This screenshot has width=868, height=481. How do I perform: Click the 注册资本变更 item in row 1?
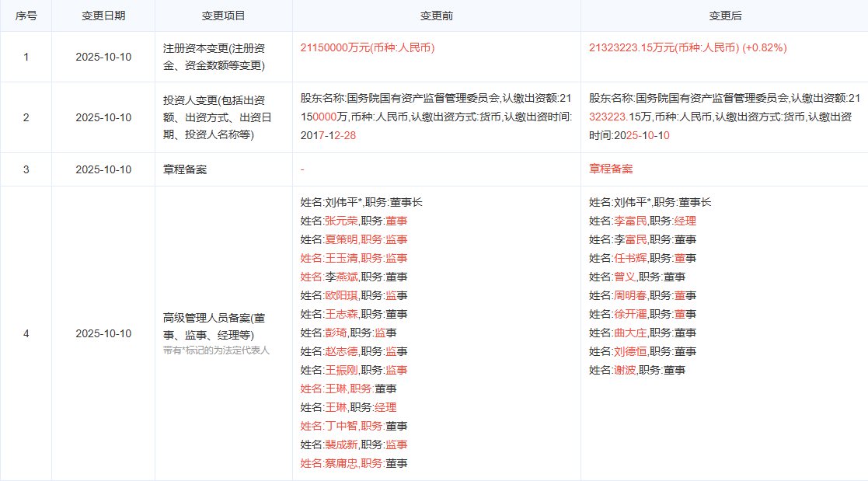click(x=214, y=57)
